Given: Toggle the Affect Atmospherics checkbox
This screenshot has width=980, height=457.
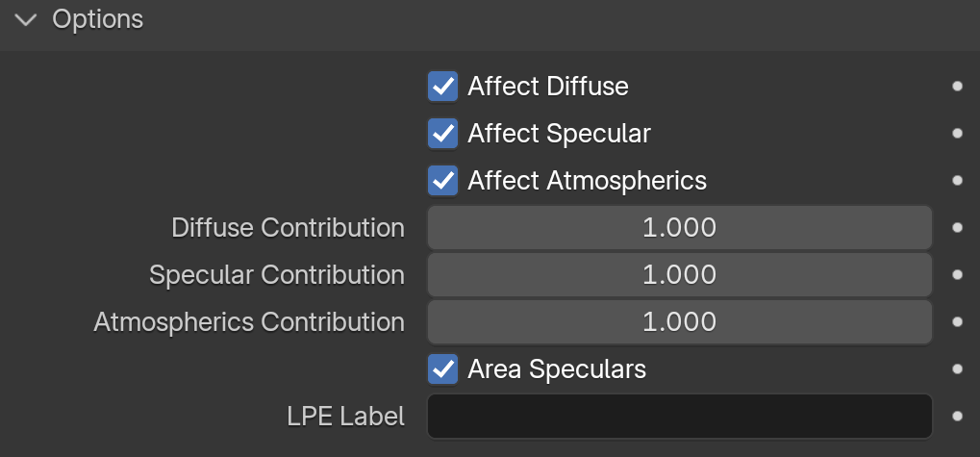Looking at the screenshot, I should 442,181.
